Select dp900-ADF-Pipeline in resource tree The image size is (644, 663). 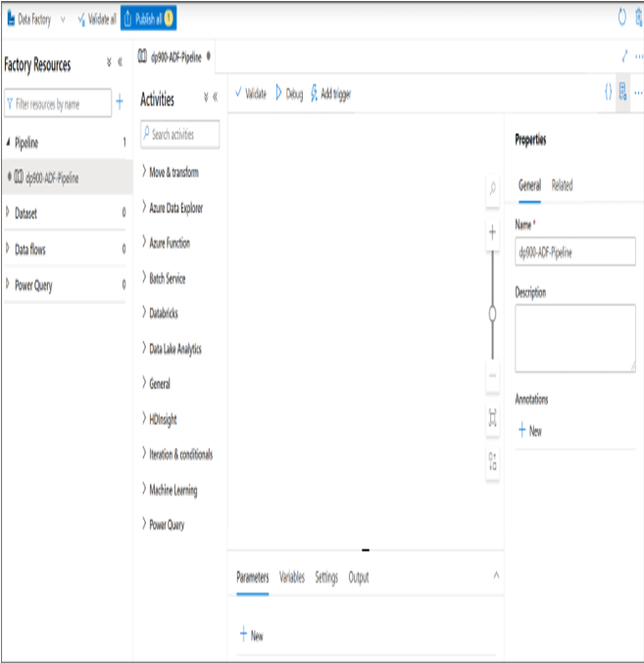coord(68,178)
